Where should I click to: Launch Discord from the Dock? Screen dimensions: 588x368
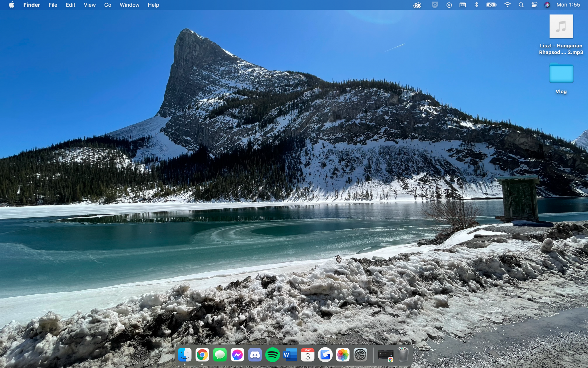click(255, 355)
